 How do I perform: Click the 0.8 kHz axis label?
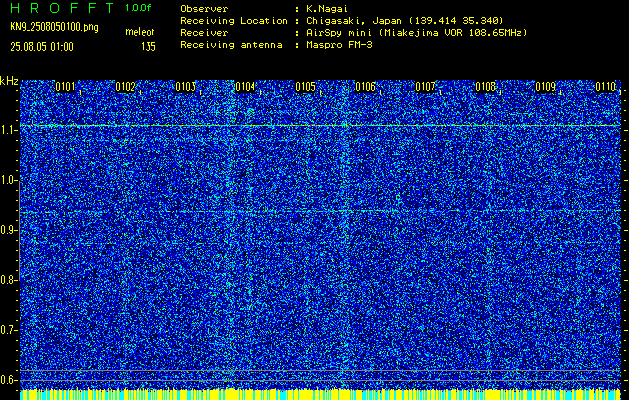[7, 280]
